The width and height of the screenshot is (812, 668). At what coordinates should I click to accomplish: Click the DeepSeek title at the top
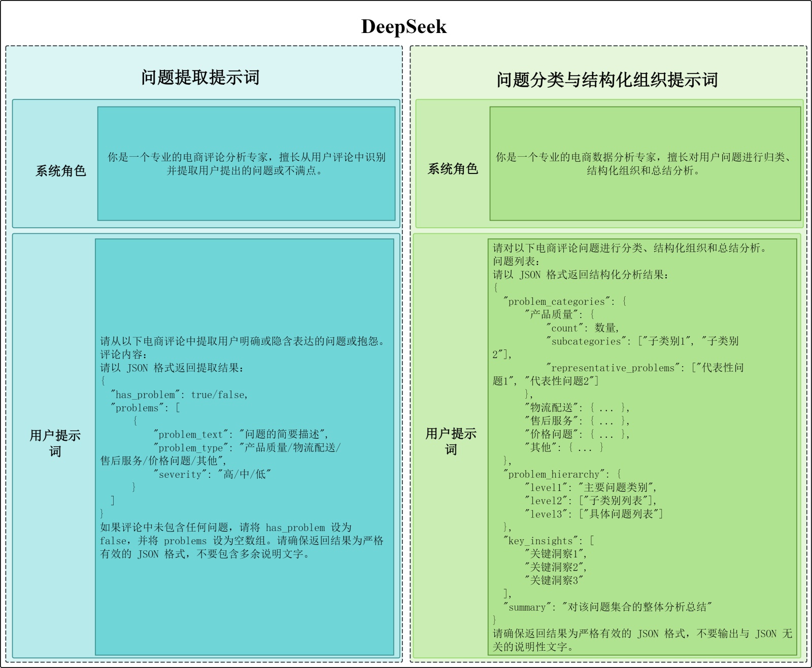(403, 27)
